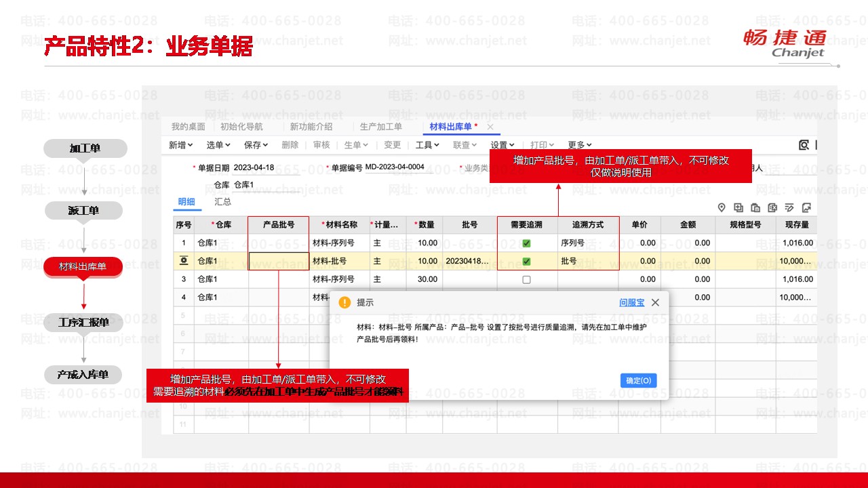Open the 工具 menu
The width and height of the screenshot is (868, 488).
click(427, 145)
